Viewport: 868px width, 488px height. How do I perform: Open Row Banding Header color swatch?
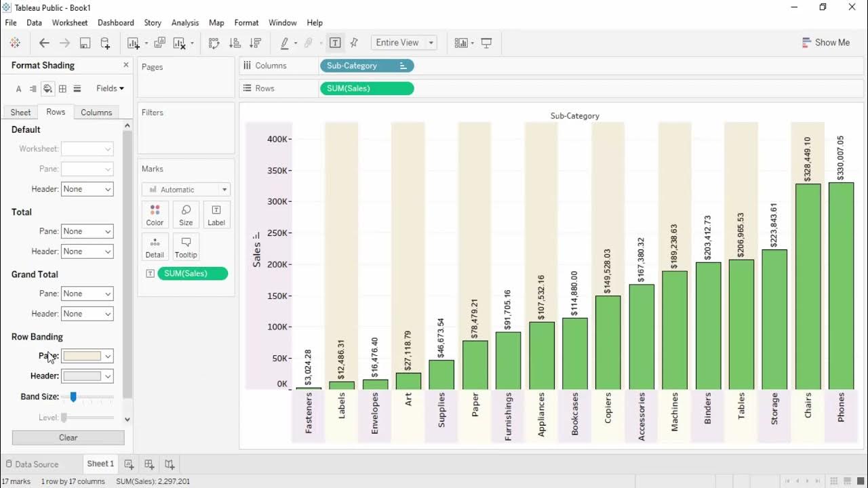tap(87, 376)
